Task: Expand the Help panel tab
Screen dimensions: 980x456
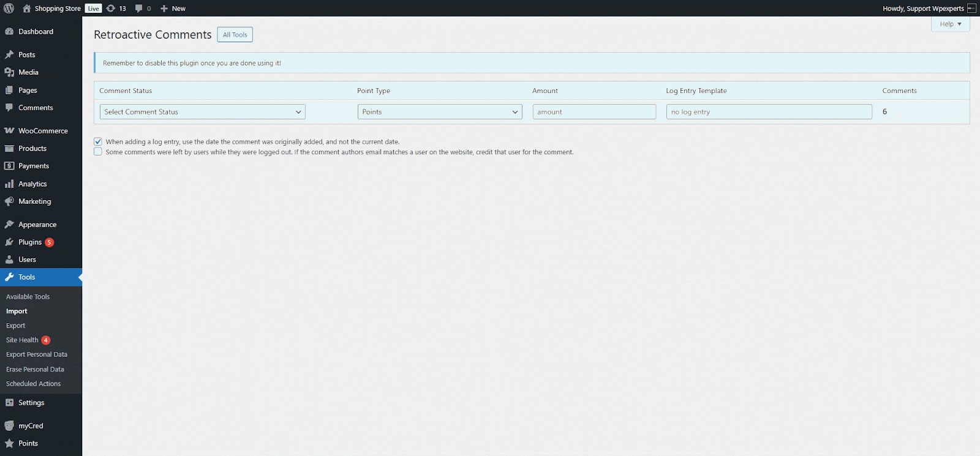Action: point(950,24)
